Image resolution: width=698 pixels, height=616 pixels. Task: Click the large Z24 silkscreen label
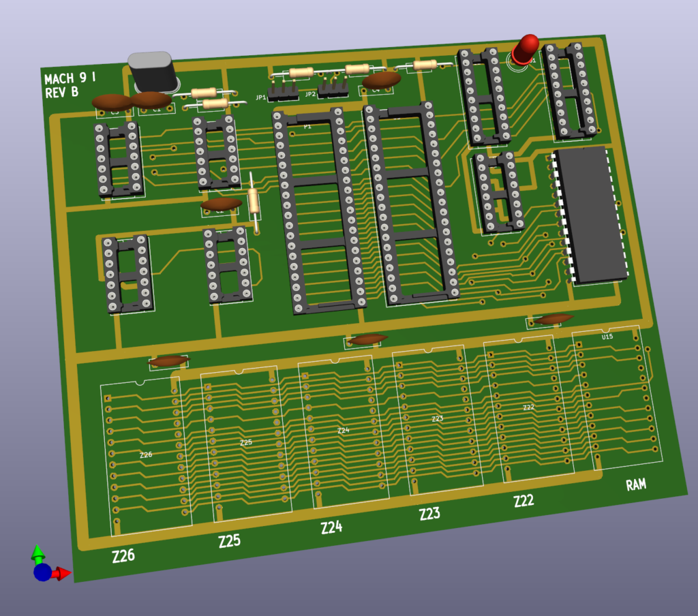tap(331, 527)
